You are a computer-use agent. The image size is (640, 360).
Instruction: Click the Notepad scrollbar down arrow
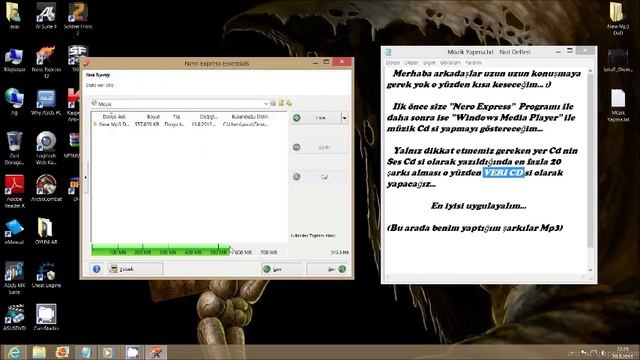pos(590,269)
